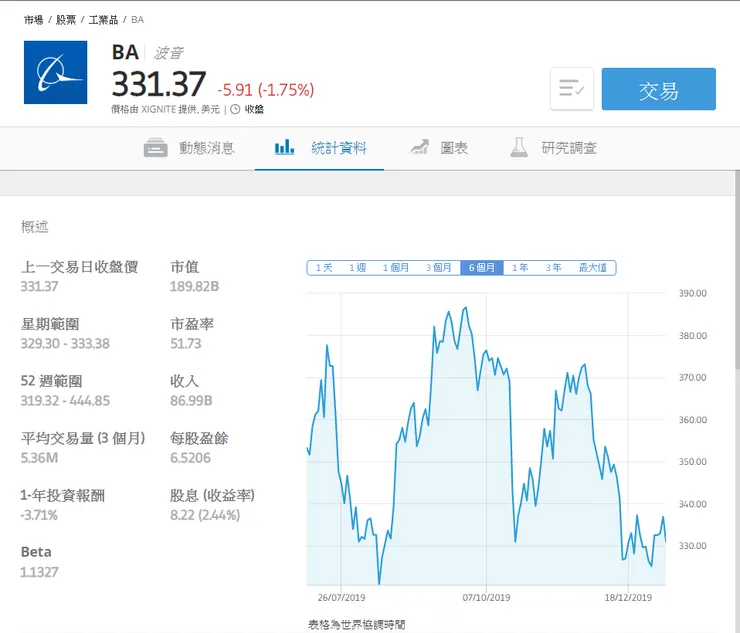
Task: Switch to the 圖表 chart tab
Action: pos(438,148)
